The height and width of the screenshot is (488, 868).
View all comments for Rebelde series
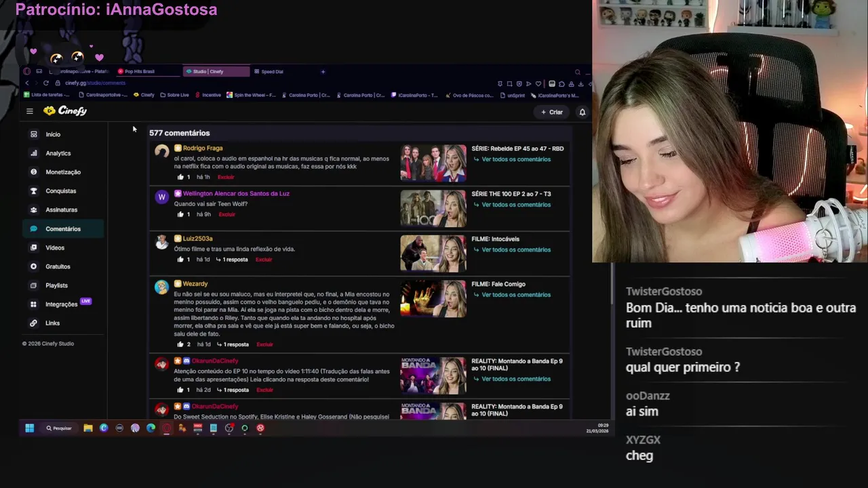click(x=512, y=159)
